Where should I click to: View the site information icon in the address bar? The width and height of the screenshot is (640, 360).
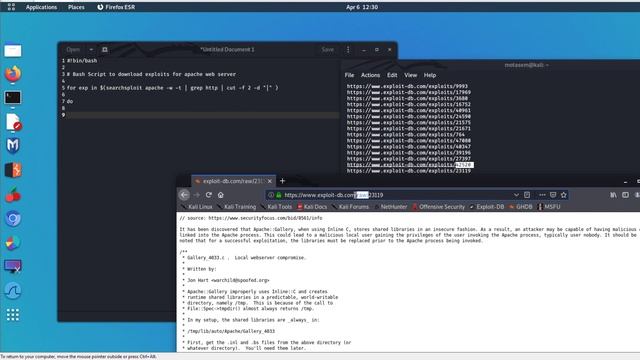click(271, 195)
